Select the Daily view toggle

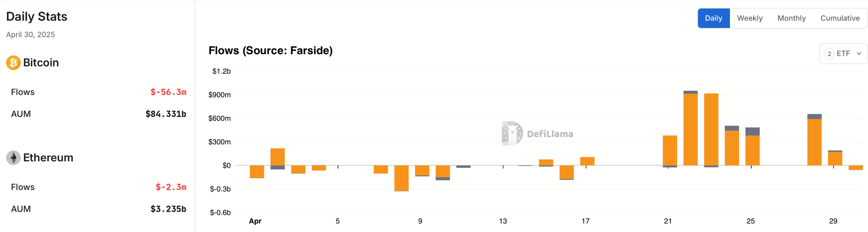point(713,18)
